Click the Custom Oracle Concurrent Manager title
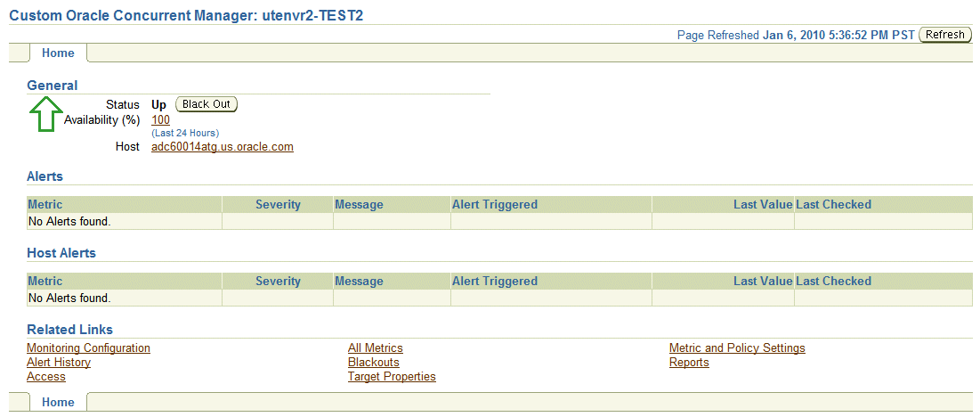 click(x=186, y=16)
